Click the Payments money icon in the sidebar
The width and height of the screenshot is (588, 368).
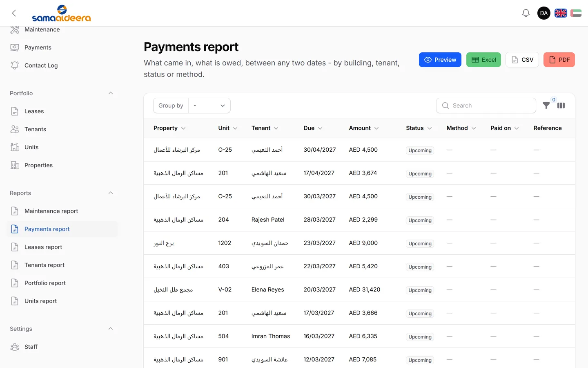tap(15, 47)
